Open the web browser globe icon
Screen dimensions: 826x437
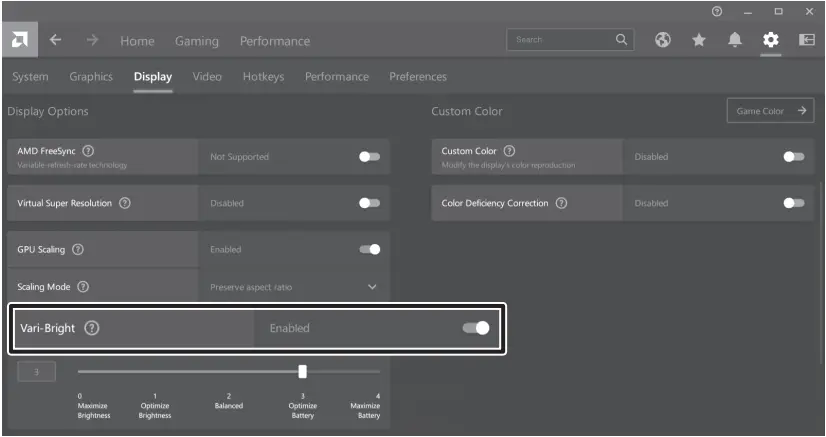662,40
